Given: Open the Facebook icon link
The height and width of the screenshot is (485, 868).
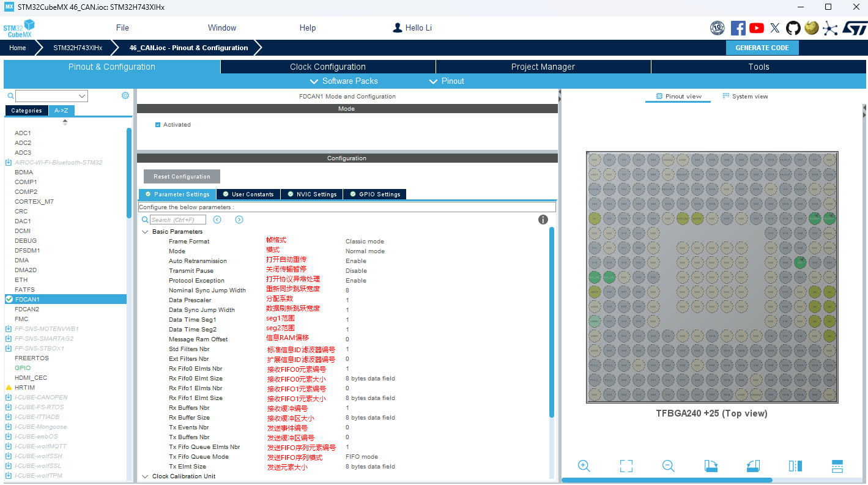Looking at the screenshot, I should (x=738, y=28).
